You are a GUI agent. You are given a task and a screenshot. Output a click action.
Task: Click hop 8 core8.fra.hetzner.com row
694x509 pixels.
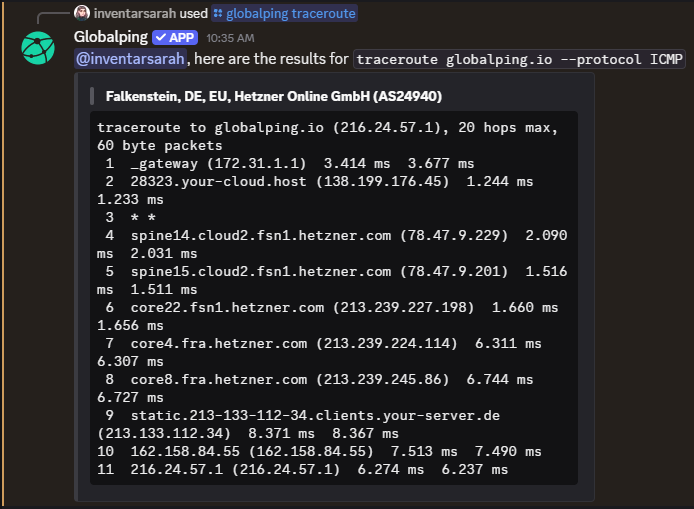[x=315, y=388]
